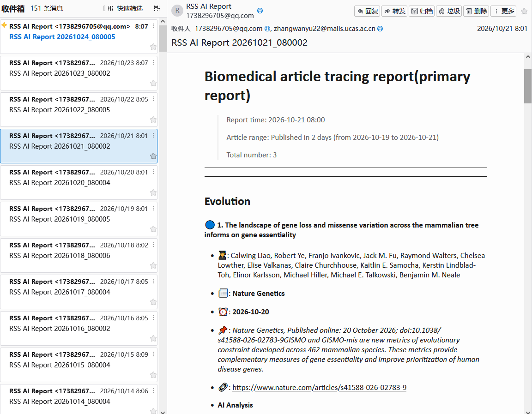
Task: Open the more menu for the 20261023_080002 message
Action: click(x=153, y=62)
